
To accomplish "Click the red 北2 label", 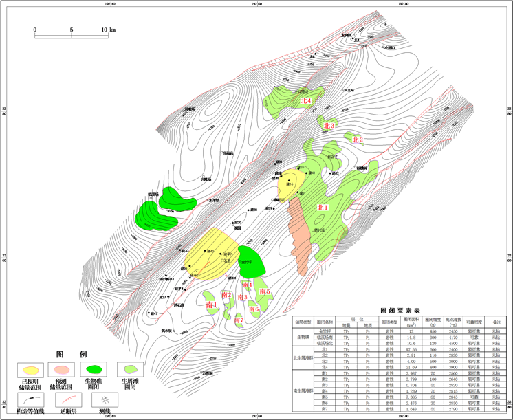I will [358, 140].
